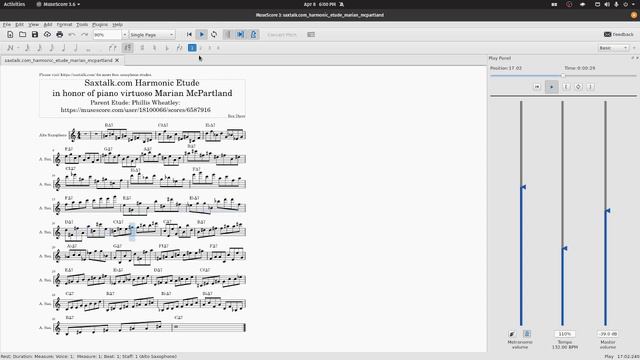Screen dimensions: 640x360
Task: Upload score online with the cloud icon
Action: (47, 35)
